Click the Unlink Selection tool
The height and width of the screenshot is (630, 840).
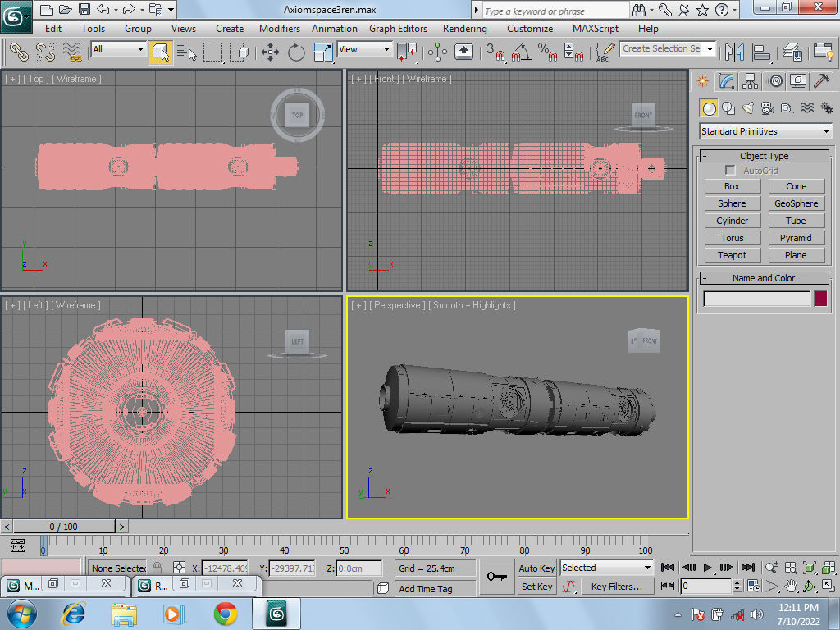pyautogui.click(x=46, y=52)
